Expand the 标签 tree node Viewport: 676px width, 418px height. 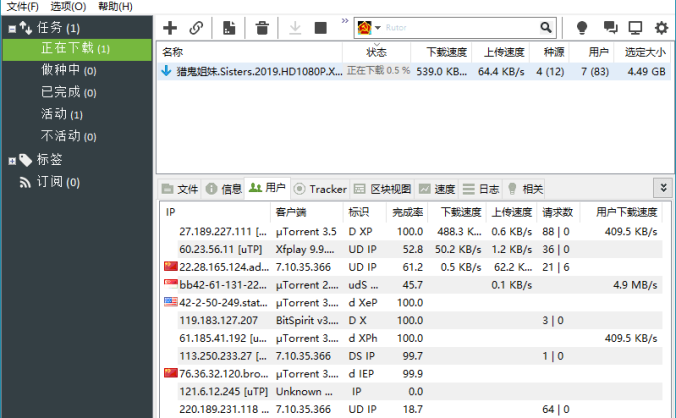point(12,161)
